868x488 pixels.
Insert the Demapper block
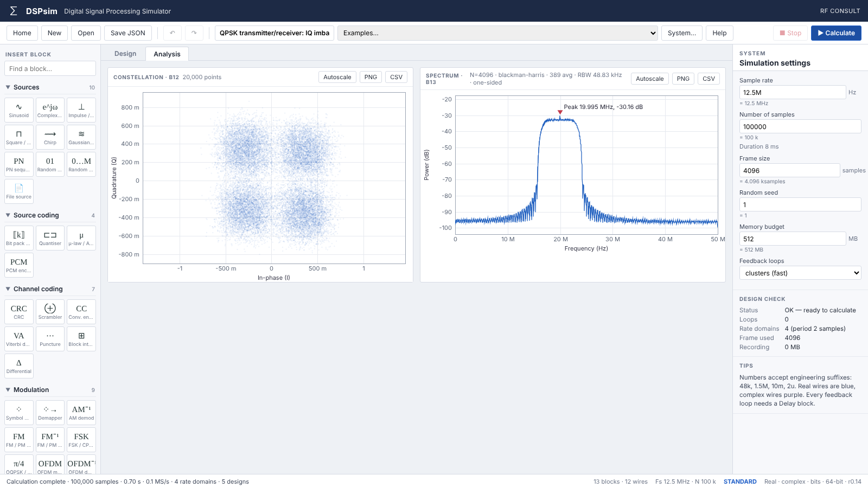pos(50,413)
